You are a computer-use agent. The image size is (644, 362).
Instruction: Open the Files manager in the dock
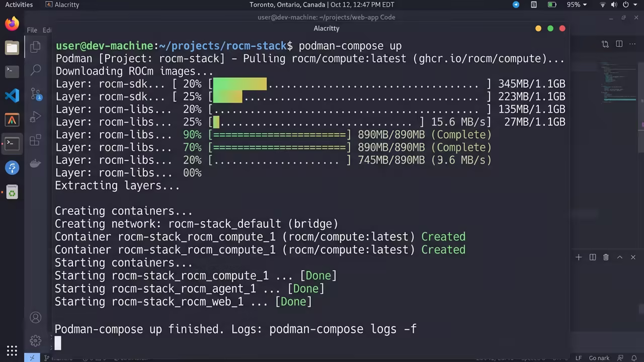click(x=12, y=48)
